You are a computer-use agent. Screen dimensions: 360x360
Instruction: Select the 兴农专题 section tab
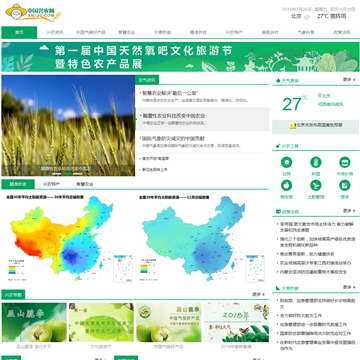(13, 295)
